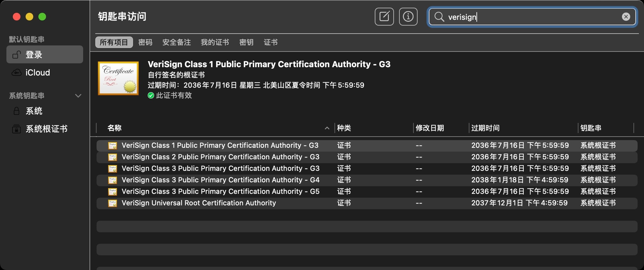Screen dimensions: 644x270
Task: Select the 登录 keychain in sidebar
Action: tap(34, 55)
